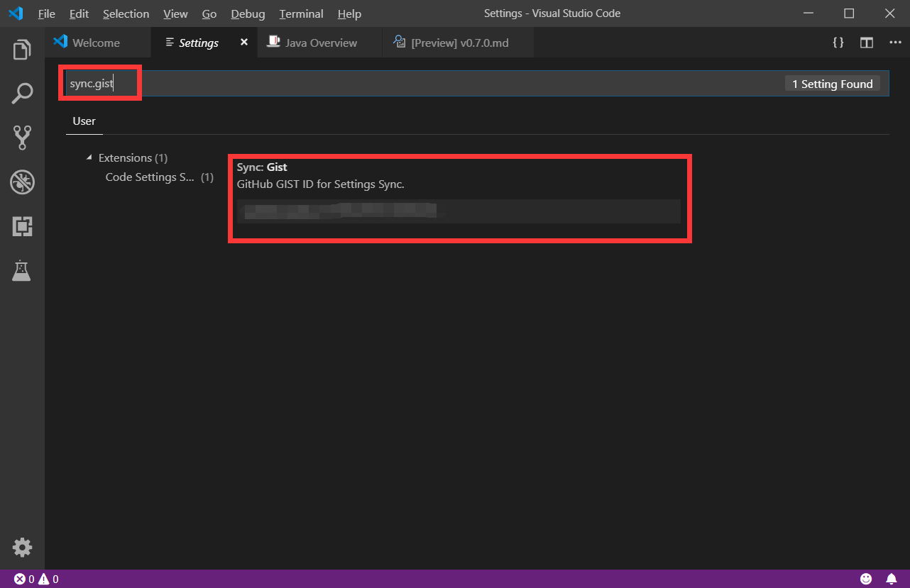Open the Terminal menu
910x588 pixels.
tap(301, 13)
